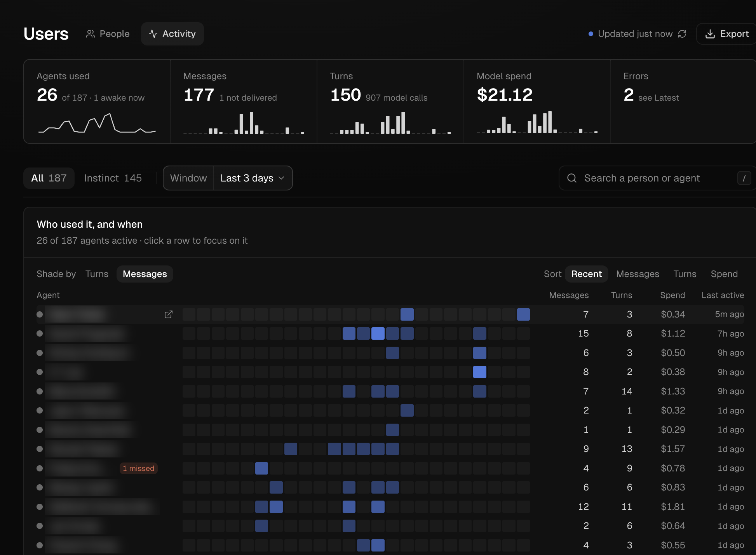Open the Model spend card showing $21.12
The image size is (756, 555).
coord(537,101)
